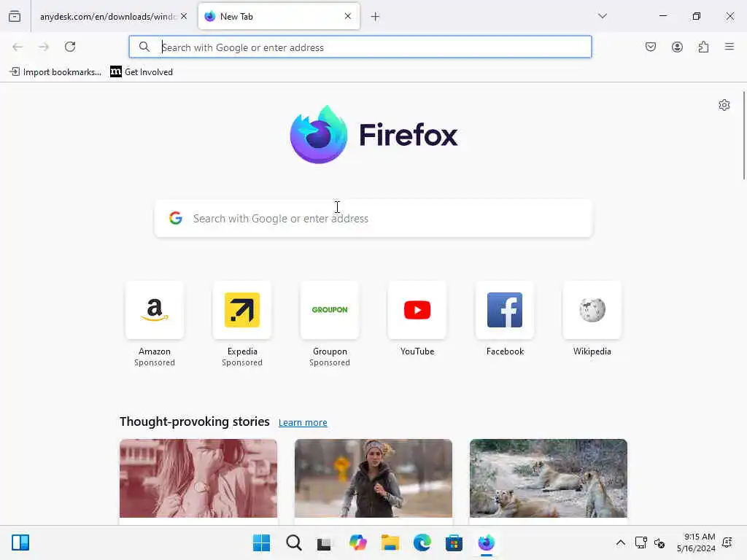Open clock showing 9:15 AM

click(696, 542)
